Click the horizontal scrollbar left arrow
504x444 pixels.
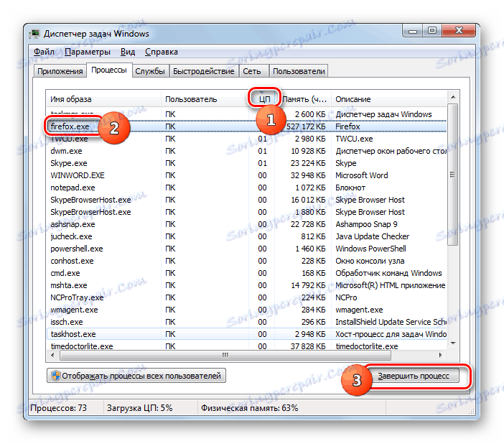coord(52,355)
